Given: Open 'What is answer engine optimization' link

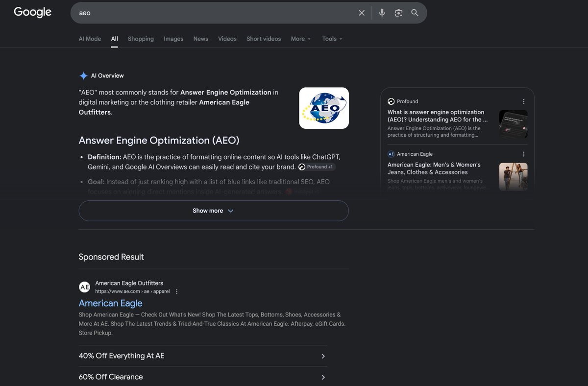Looking at the screenshot, I should pos(438,116).
